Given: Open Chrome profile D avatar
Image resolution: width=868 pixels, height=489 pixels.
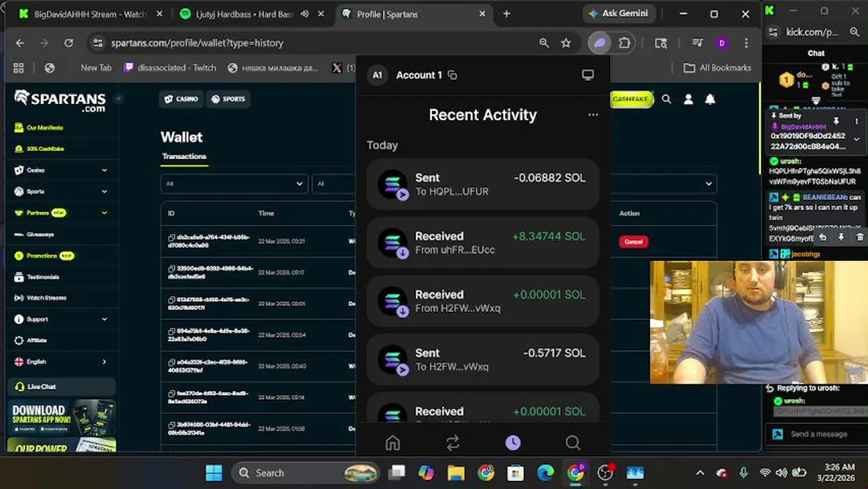Looking at the screenshot, I should coord(721,43).
